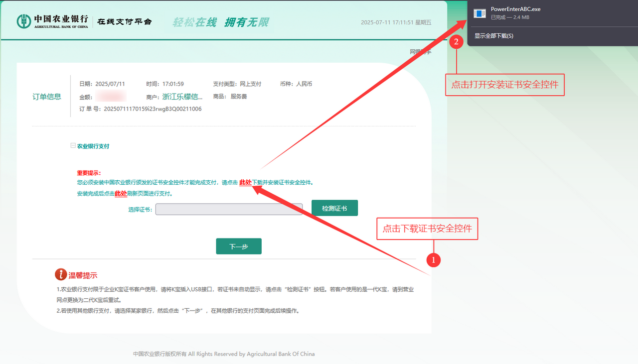Click 此处 link to download security control
The height and width of the screenshot is (364, 638).
[245, 183]
